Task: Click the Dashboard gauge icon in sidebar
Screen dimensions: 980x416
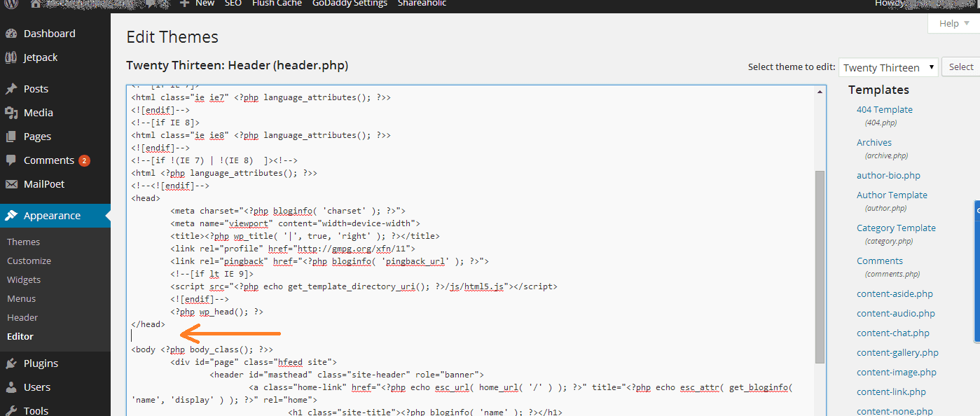Action: (11, 34)
